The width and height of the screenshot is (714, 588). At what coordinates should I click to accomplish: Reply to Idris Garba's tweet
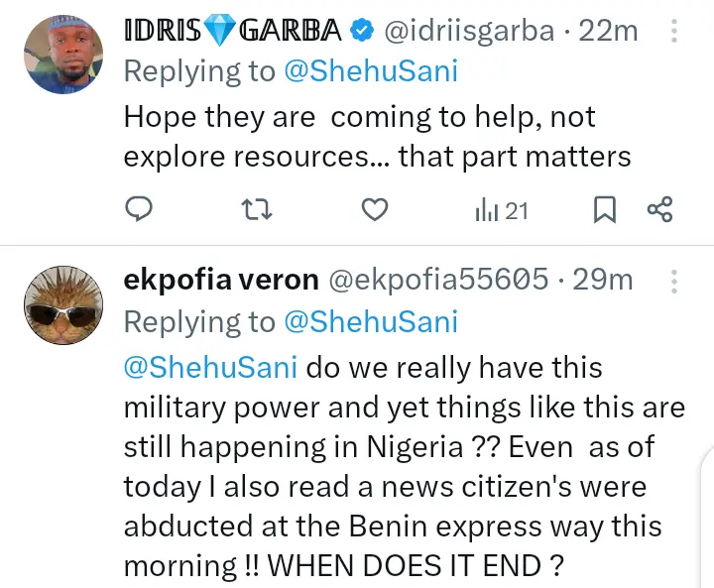tap(140, 209)
